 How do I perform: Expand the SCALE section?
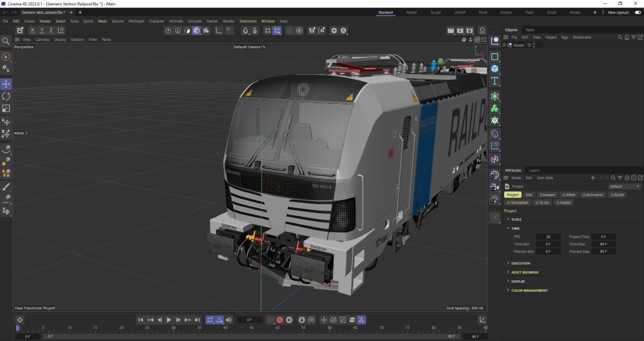pyautogui.click(x=516, y=219)
